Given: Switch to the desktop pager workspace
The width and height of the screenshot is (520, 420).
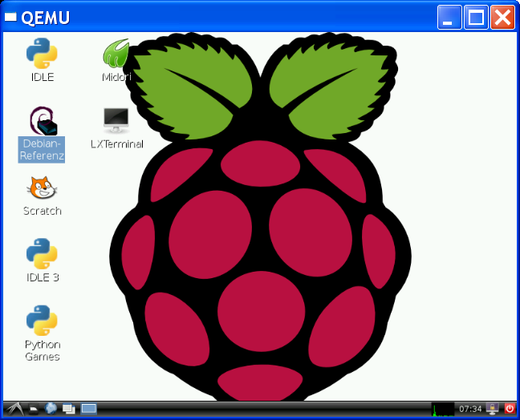Looking at the screenshot, I should (89, 409).
